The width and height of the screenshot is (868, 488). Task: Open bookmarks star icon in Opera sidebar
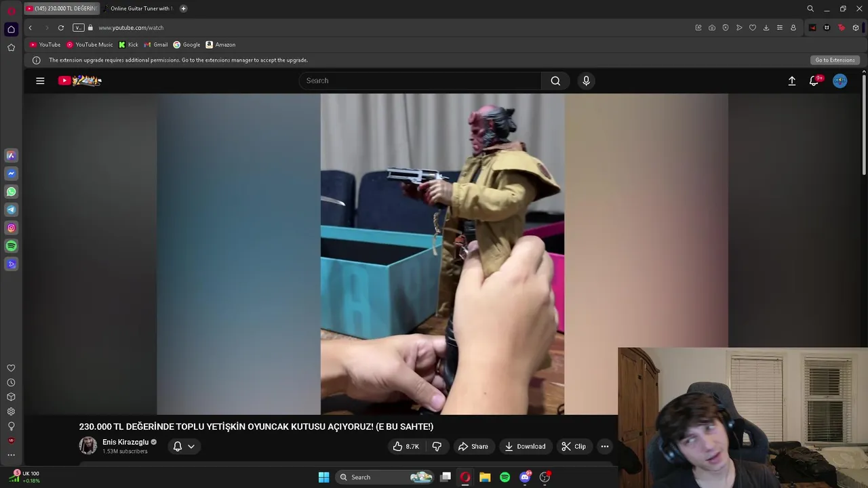pos(11,47)
